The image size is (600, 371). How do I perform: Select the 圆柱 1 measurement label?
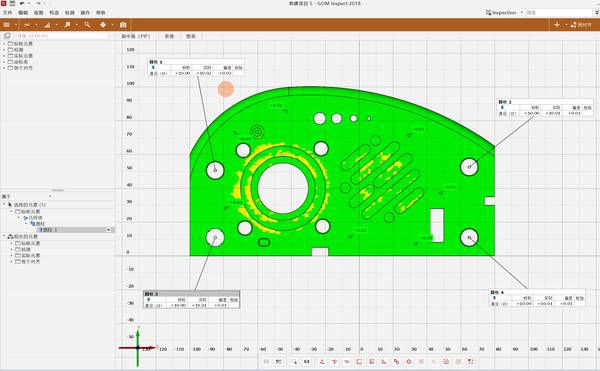pos(196,67)
